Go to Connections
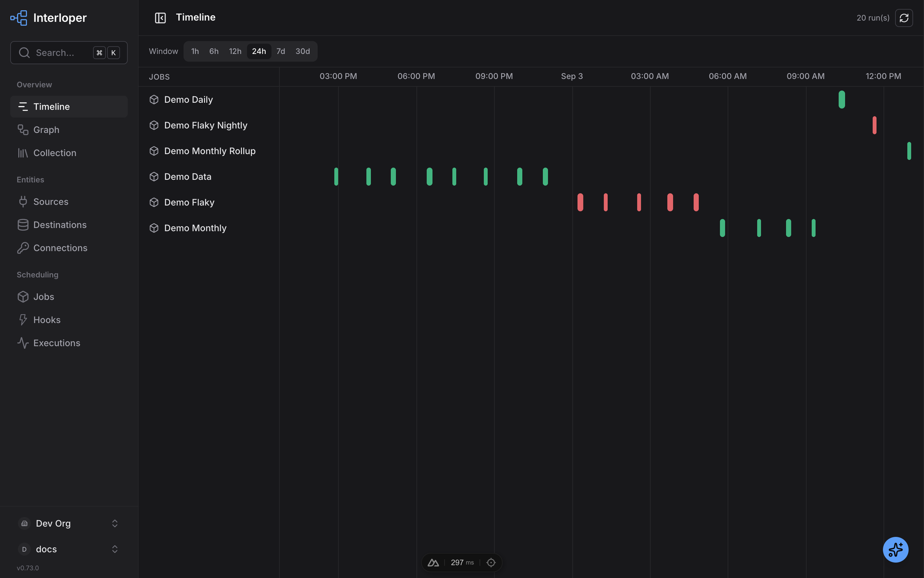This screenshot has width=924, height=578. tap(69, 248)
